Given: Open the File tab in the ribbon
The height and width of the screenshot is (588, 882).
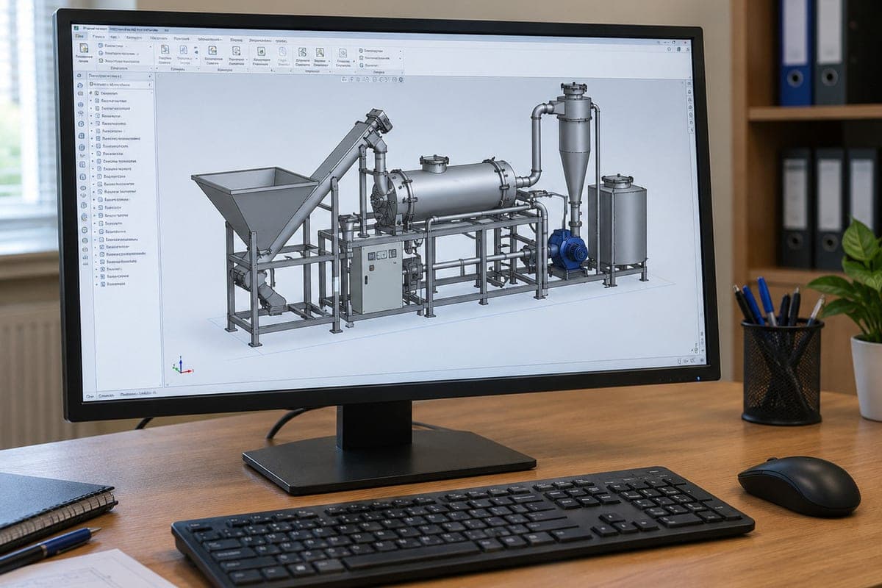Looking at the screenshot, I should [80, 36].
